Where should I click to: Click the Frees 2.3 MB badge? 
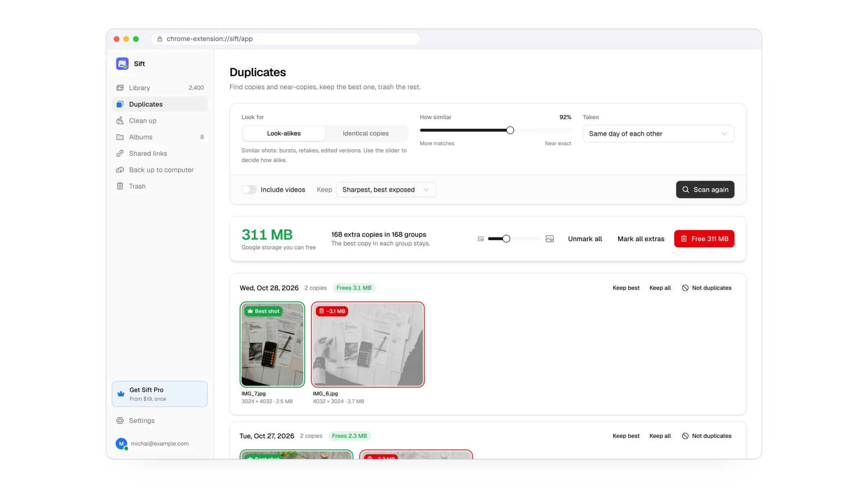point(349,436)
